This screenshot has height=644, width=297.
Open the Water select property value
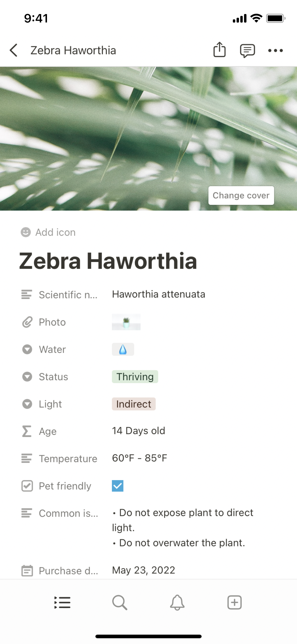point(123,349)
